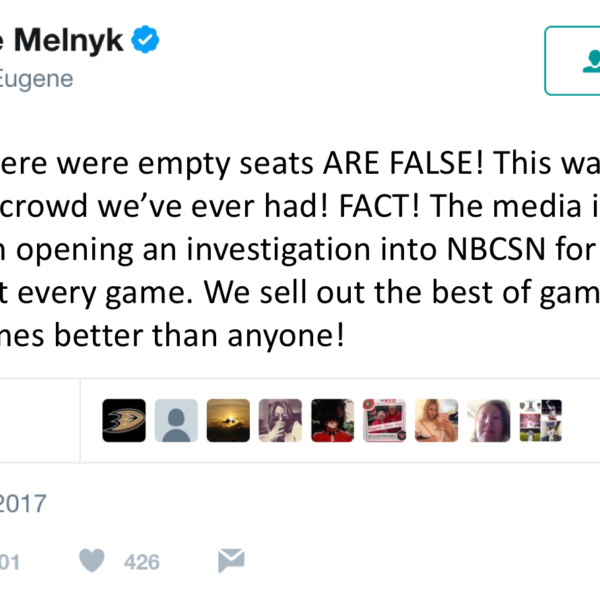This screenshot has width=600, height=600.
Task: View the 426 likes count
Action: pyautogui.click(x=141, y=562)
